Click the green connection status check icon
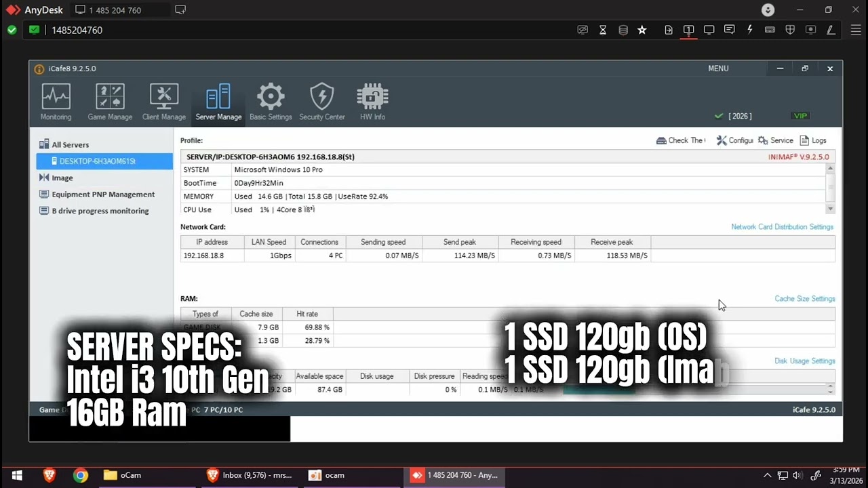 point(12,30)
